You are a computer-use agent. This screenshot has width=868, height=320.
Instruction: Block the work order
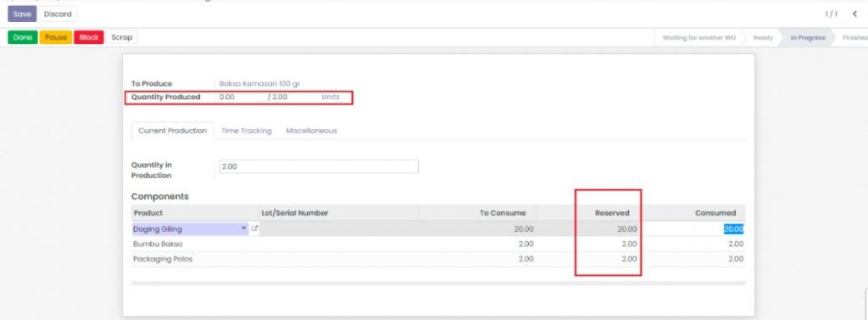click(88, 37)
